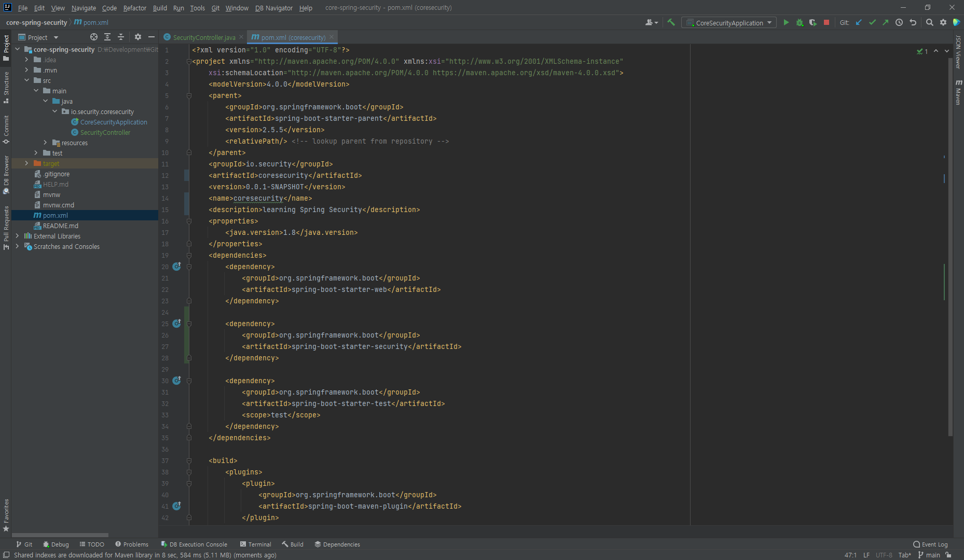Toggle read-only lock icon in status bar

(x=948, y=555)
